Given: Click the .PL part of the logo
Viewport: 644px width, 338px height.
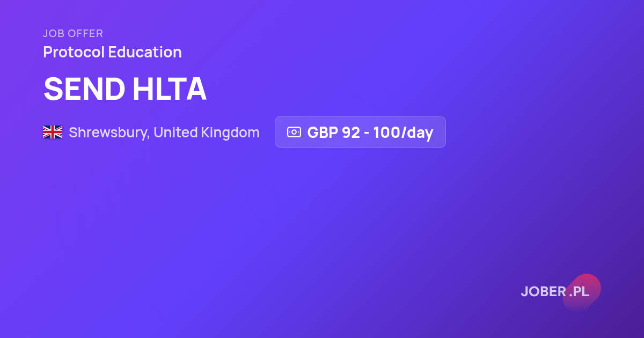Looking at the screenshot, I should point(580,292).
